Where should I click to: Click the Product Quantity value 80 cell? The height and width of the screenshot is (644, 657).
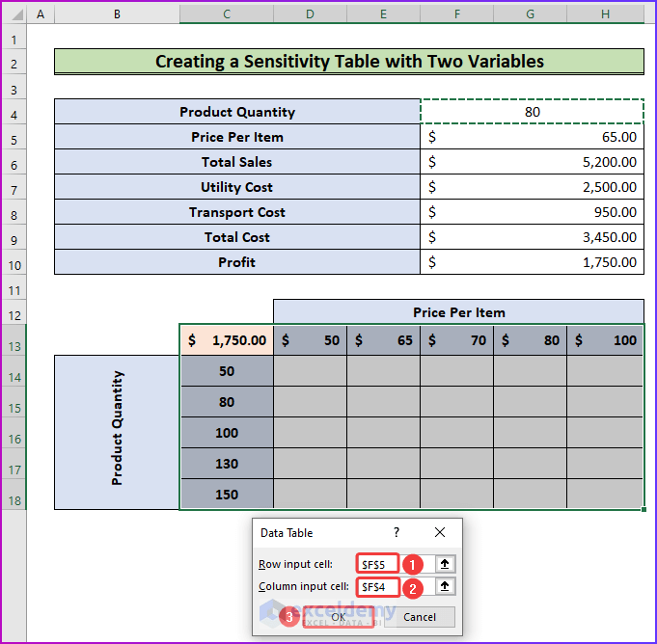(533, 112)
